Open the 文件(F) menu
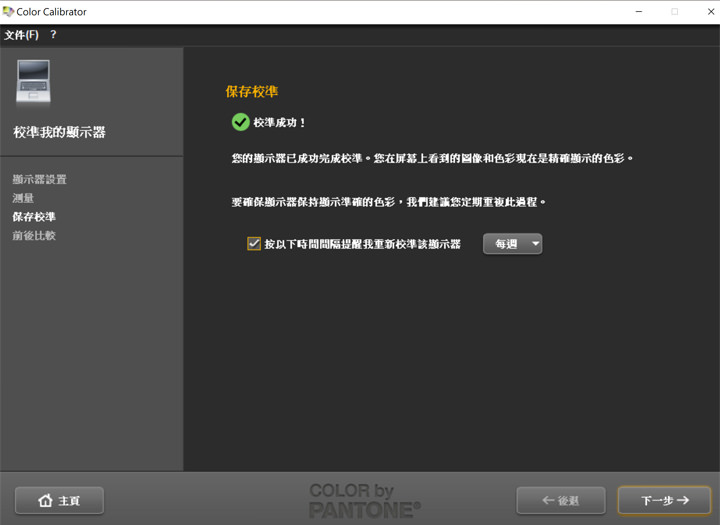The image size is (720, 525). [x=21, y=35]
